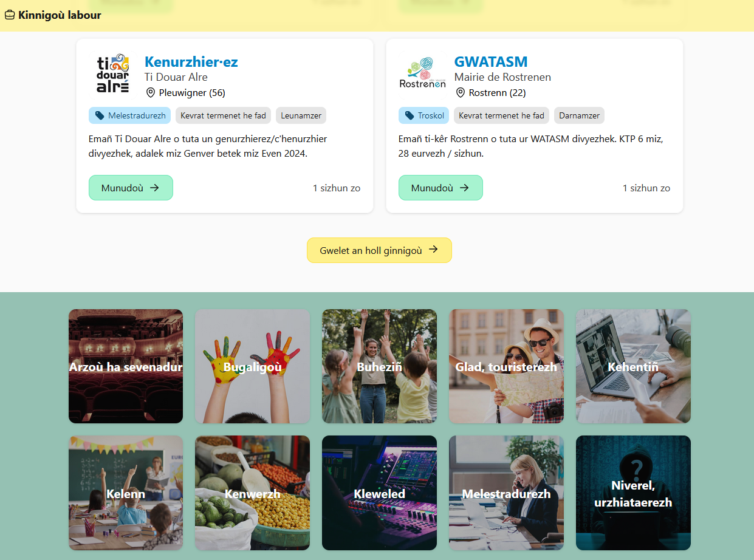Click Ti Douar Alre employer name
This screenshot has height=560, width=754.
(176, 77)
